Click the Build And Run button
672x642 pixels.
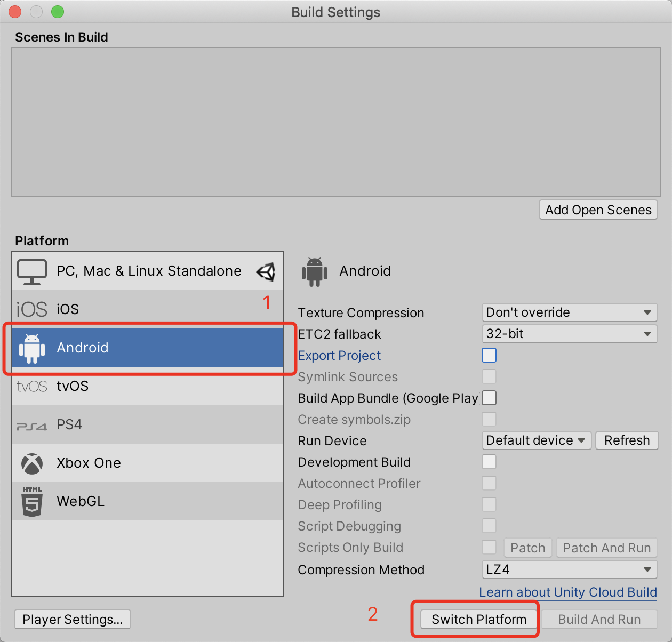tap(599, 620)
